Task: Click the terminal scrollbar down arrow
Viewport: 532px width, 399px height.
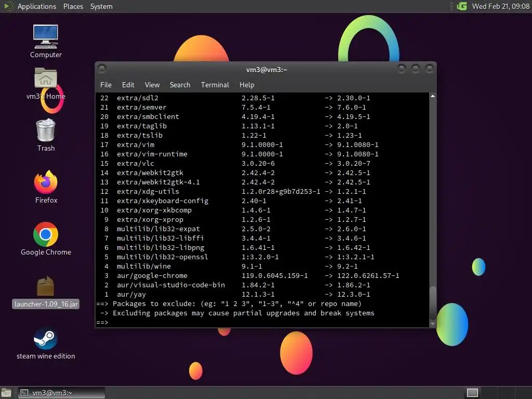Action: click(x=433, y=324)
